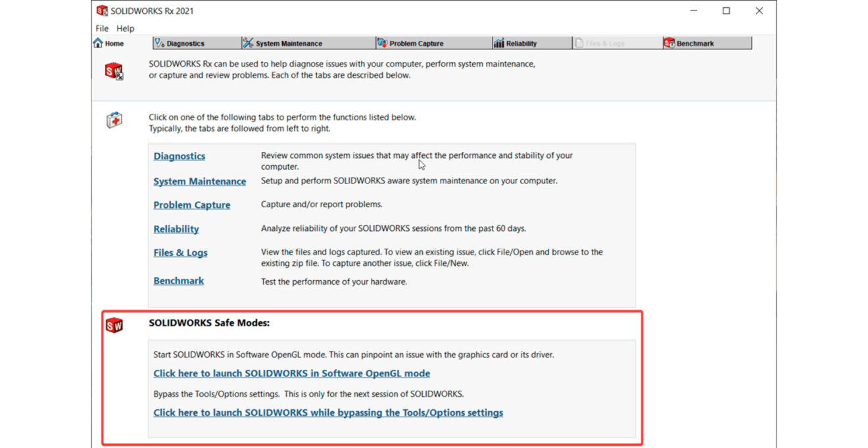Click the SOLIDWORKS Safe Modes logo icon

coord(114,324)
